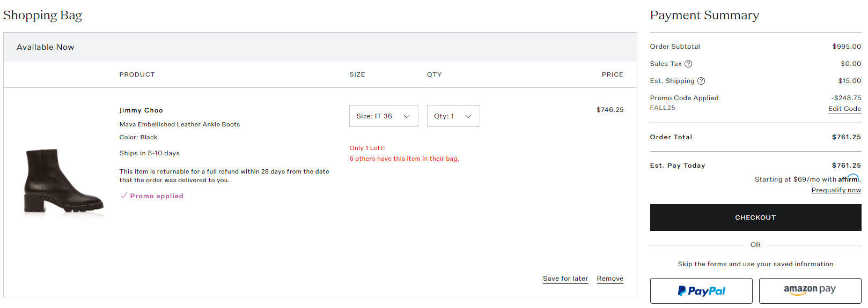Click the Order Total $761.25 amount
The image size is (868, 308).
point(847,137)
